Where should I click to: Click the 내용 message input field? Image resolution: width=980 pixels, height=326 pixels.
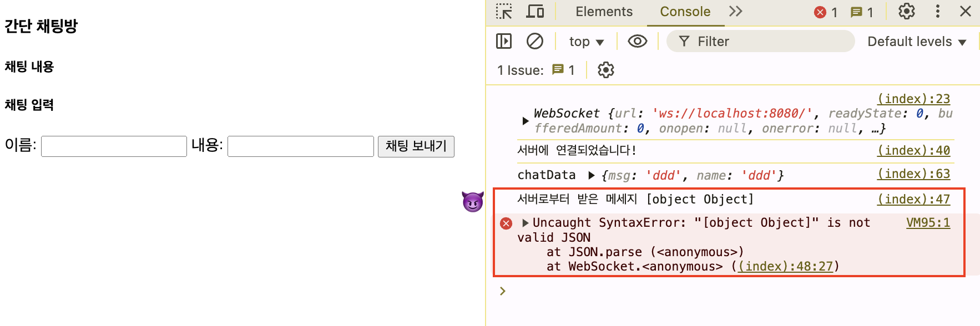coord(300,146)
